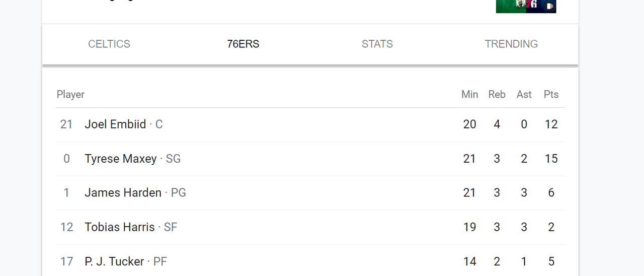Open P. J. Tucker player link
Viewport: 644px width, 276px height.
[114, 261]
